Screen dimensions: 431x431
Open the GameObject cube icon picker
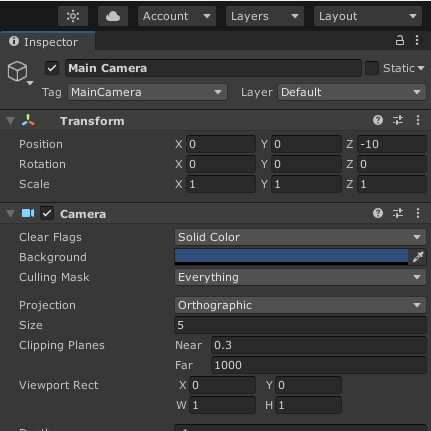(19, 72)
